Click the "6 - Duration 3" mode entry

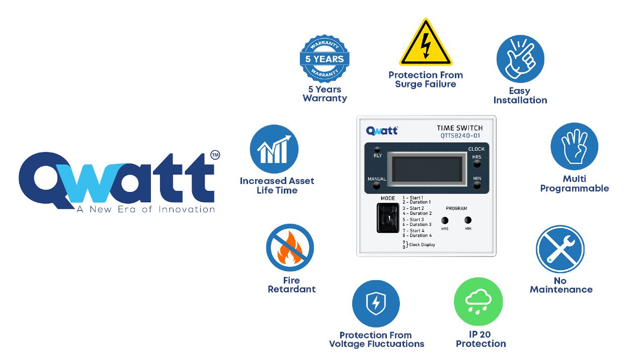pyautogui.click(x=417, y=224)
